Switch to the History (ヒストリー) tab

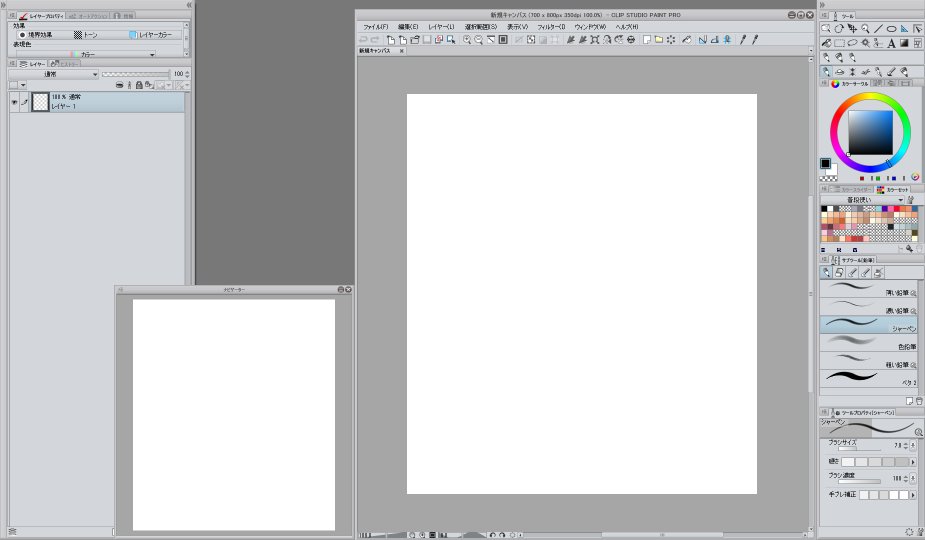(62, 63)
